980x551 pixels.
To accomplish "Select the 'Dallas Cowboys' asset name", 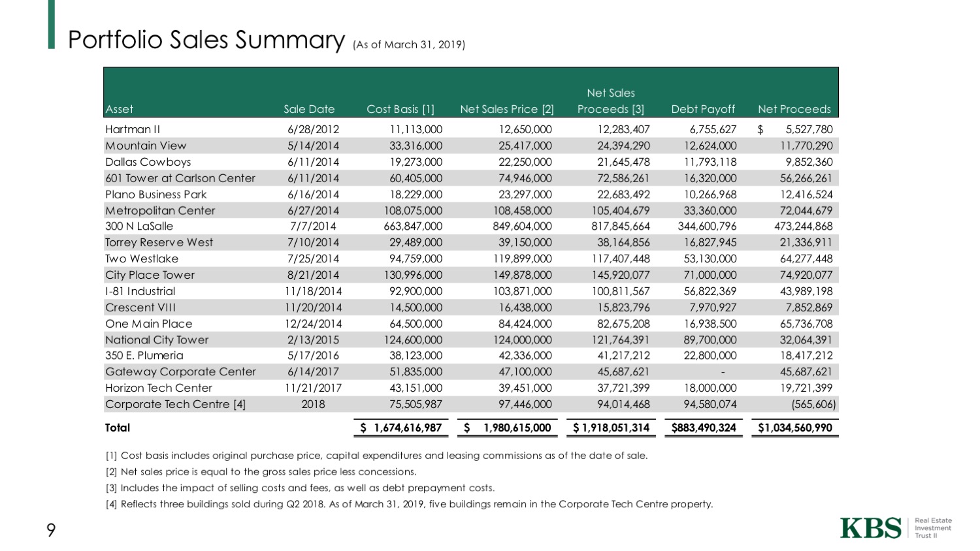I will coord(148,162).
